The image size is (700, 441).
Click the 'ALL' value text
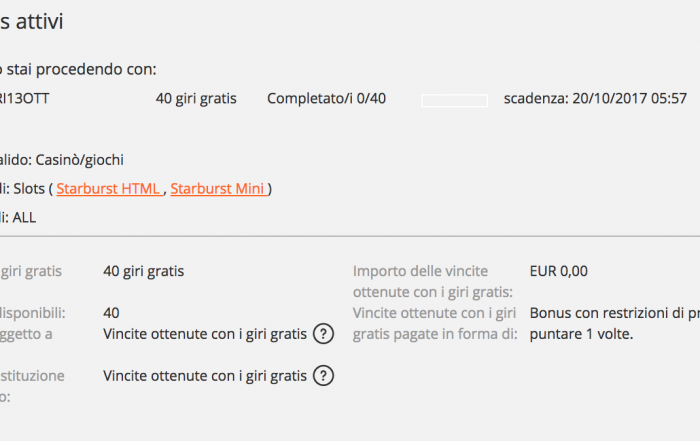24,218
